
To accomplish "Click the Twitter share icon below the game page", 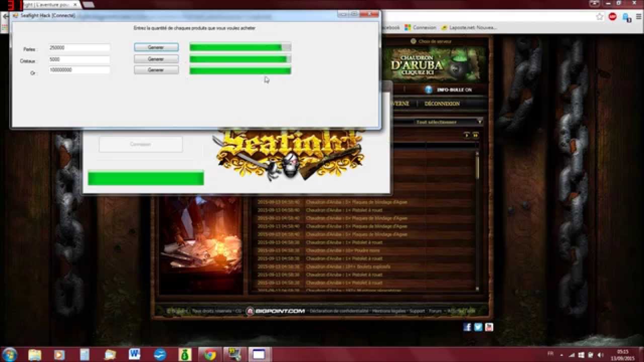I will (478, 327).
